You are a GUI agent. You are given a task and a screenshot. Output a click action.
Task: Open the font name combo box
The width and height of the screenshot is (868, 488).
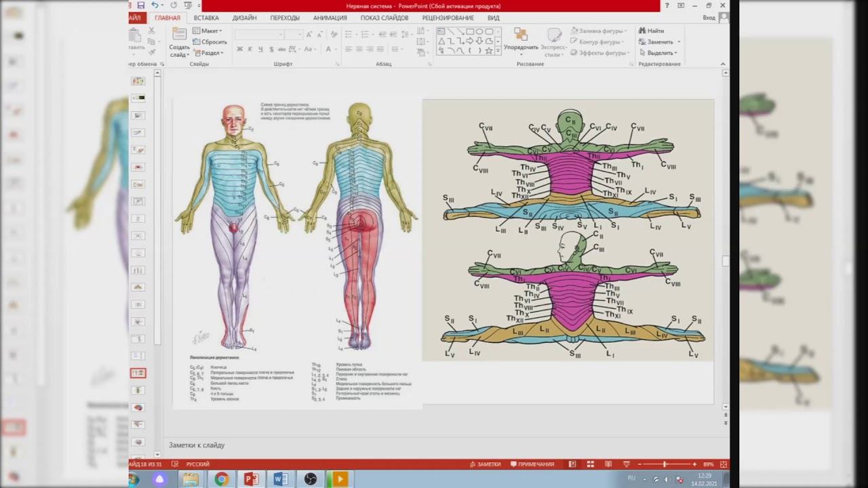click(x=260, y=35)
